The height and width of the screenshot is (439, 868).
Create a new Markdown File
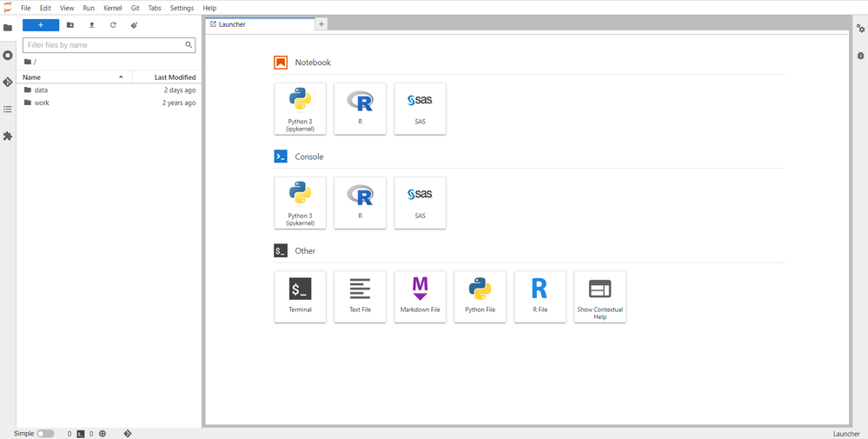click(x=421, y=297)
